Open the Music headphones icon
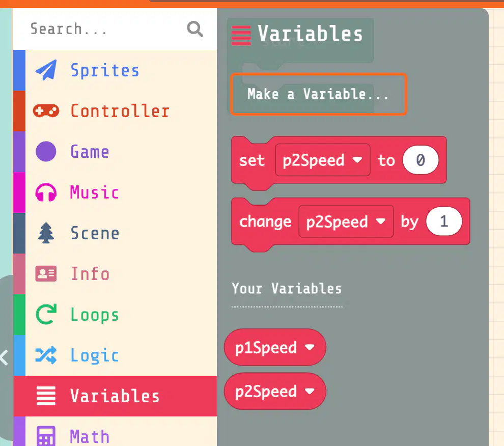Viewport: 504px width, 446px height. [x=46, y=192]
